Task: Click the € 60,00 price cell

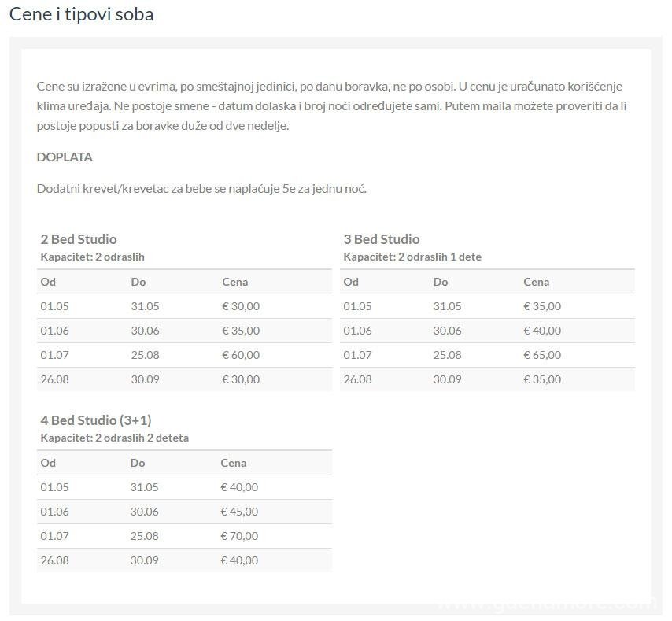Action: [x=241, y=355]
